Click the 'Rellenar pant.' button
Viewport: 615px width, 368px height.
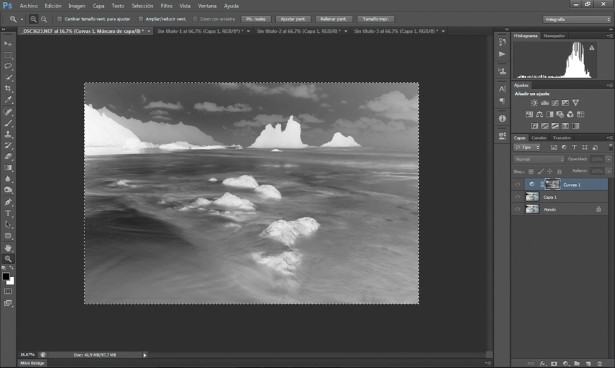[x=333, y=19]
